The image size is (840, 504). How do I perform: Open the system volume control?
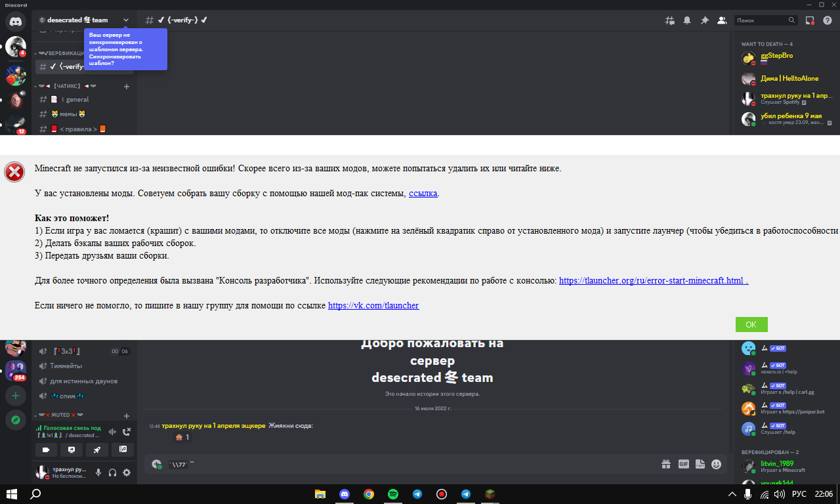(779, 494)
